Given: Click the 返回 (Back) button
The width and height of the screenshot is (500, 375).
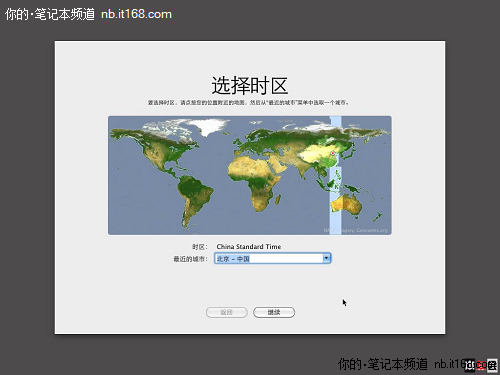Looking at the screenshot, I should (227, 312).
